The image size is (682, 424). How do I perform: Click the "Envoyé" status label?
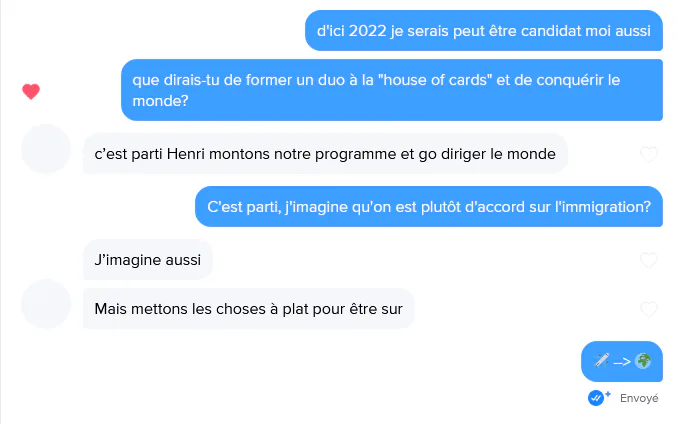[639, 398]
